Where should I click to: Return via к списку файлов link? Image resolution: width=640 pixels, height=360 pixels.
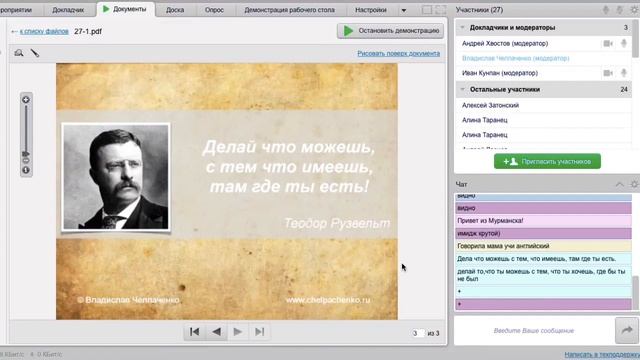[x=44, y=31]
